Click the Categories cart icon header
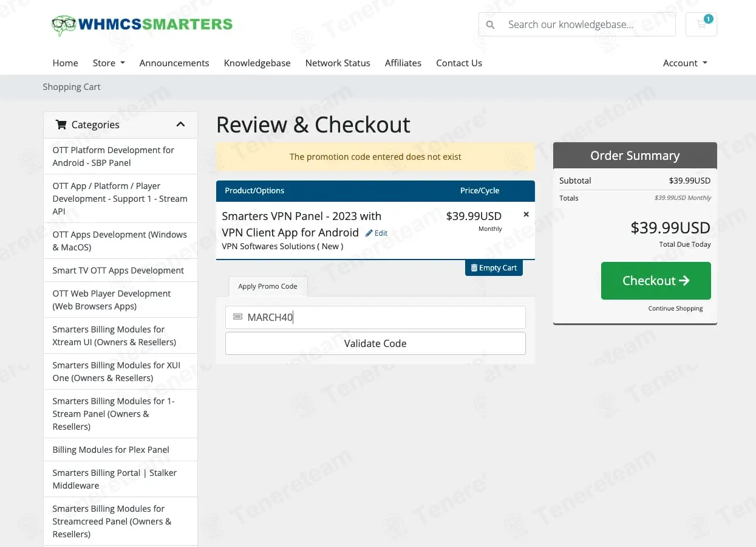Image resolution: width=756 pixels, height=547 pixels. tap(61, 125)
